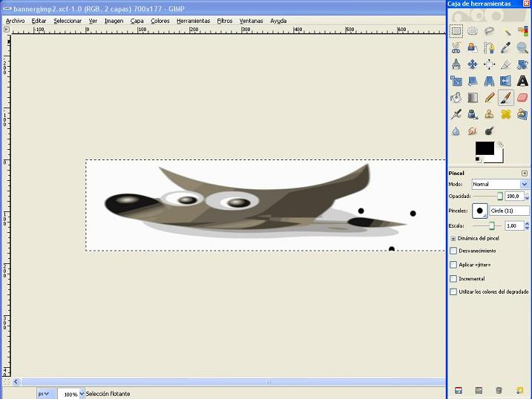Toggle the Incremental checkbox

click(453, 279)
